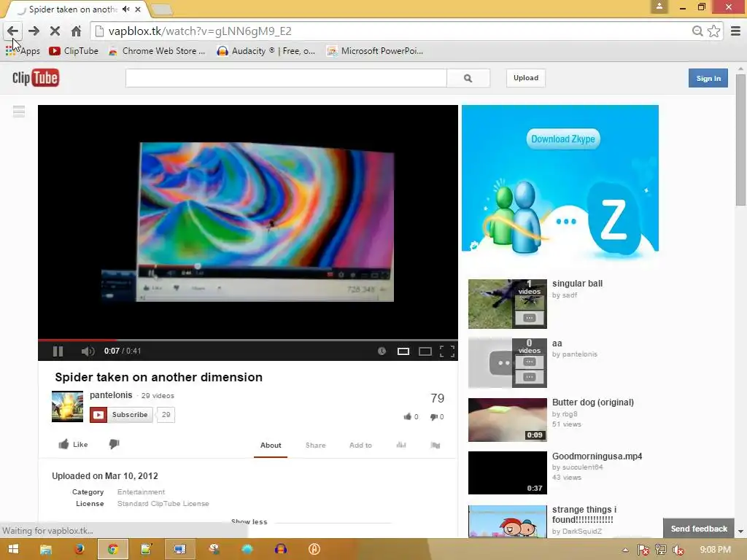The image size is (747, 560).
Task: Stop loading the page with X button
Action: point(55,31)
